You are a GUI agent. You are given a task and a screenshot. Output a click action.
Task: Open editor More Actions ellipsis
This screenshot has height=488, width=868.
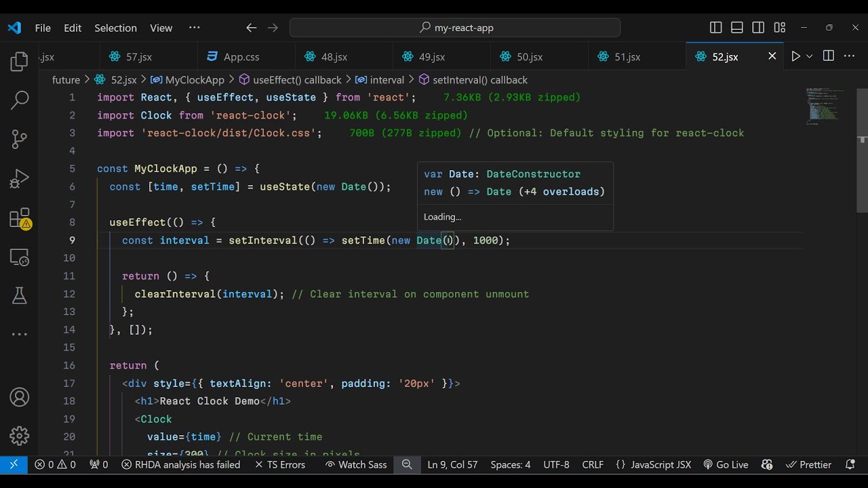point(850,56)
